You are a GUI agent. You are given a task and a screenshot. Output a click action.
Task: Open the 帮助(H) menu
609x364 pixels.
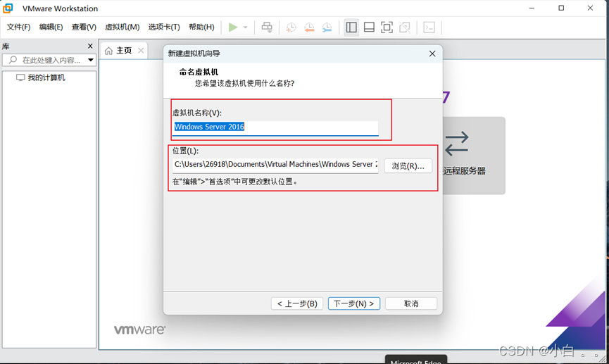pos(201,27)
